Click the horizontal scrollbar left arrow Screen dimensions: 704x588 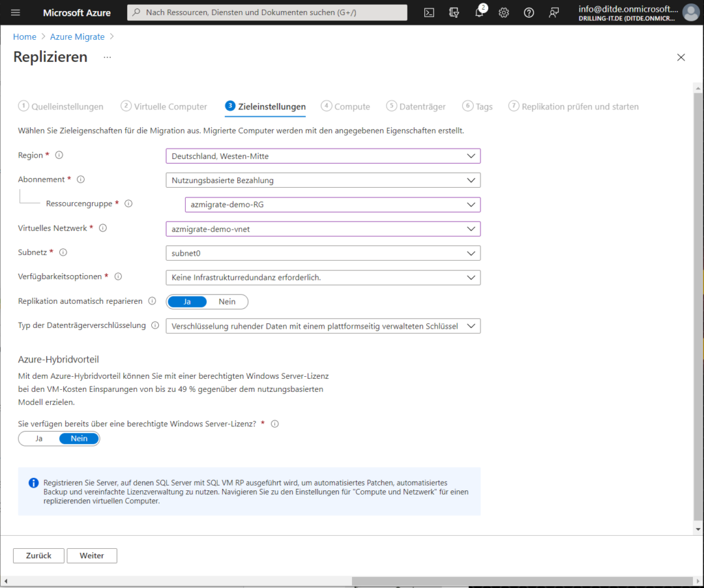pos(5,581)
